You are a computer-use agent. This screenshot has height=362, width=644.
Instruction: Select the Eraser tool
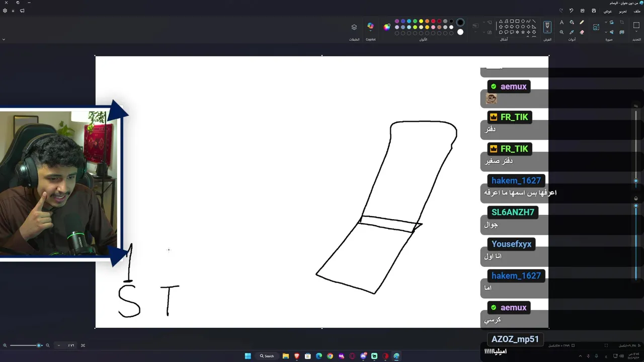[582, 32]
